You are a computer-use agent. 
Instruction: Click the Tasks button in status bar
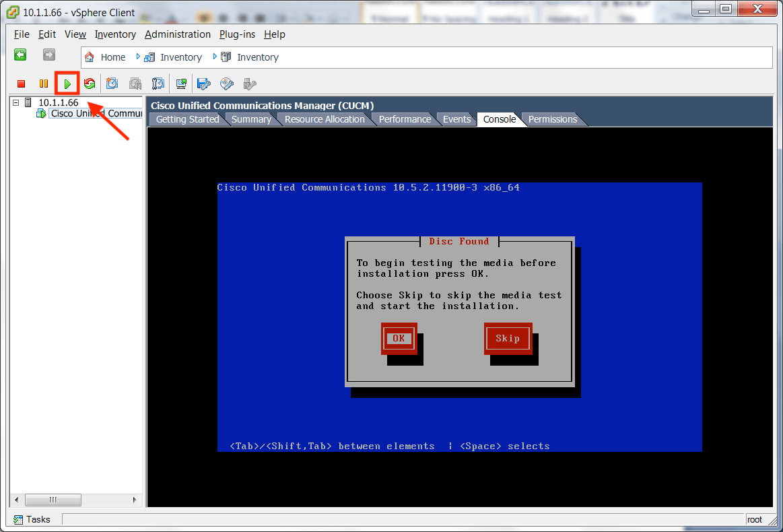coord(32,519)
